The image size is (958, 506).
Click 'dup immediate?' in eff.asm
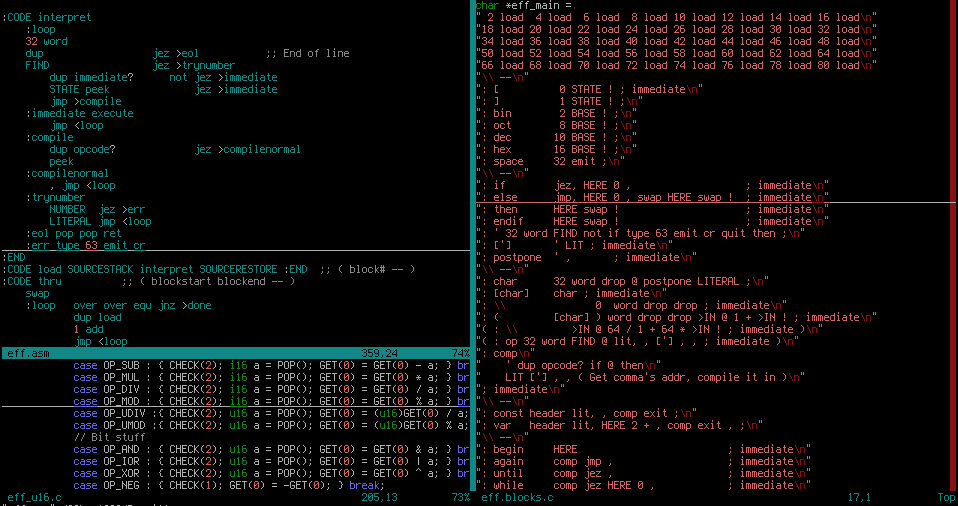click(92, 78)
